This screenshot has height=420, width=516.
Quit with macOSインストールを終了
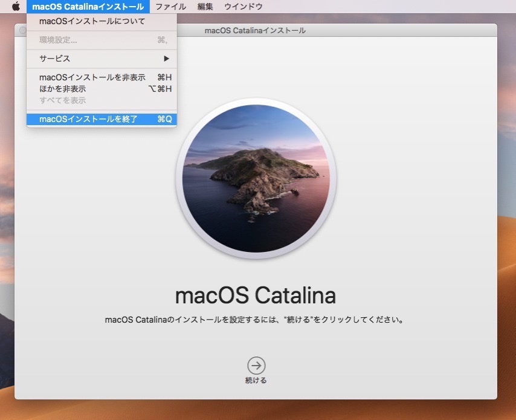click(102, 119)
